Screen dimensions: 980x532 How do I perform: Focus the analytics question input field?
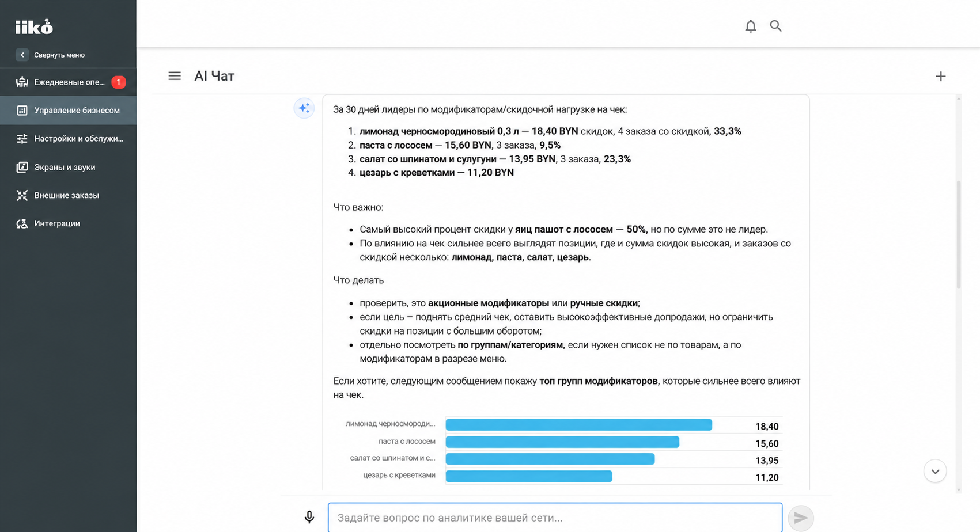point(555,518)
